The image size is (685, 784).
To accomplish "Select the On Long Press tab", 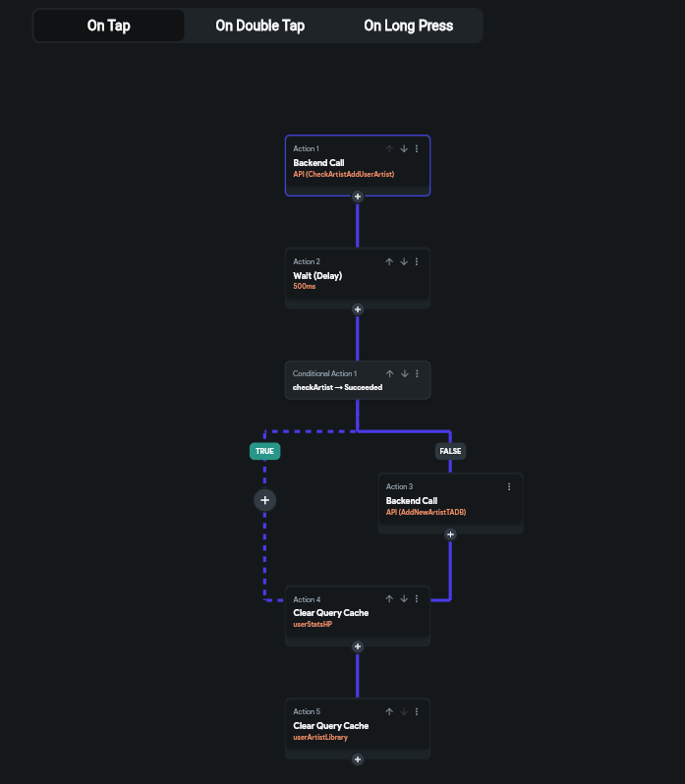I will [408, 26].
